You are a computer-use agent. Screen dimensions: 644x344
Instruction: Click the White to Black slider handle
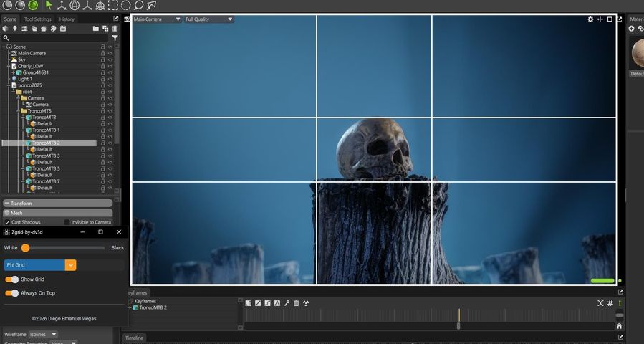pyautogui.click(x=25, y=247)
